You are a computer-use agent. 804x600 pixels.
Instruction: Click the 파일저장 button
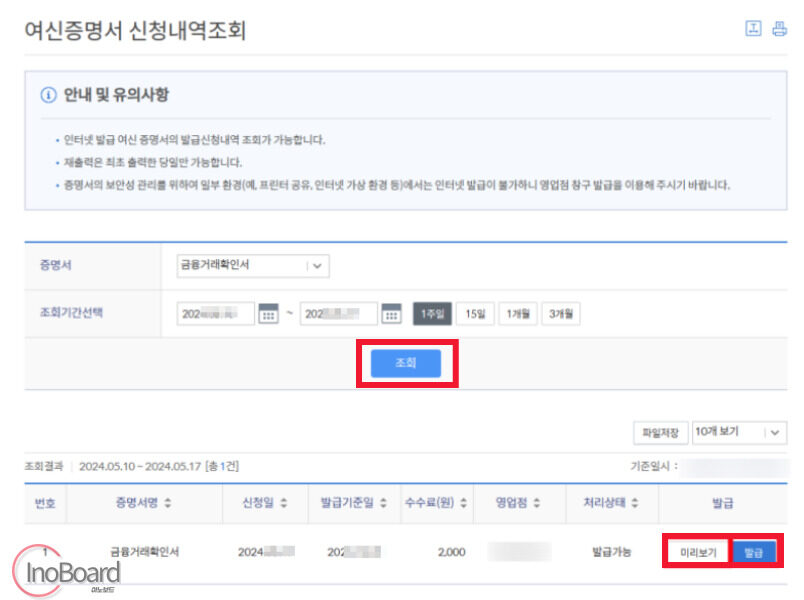pos(660,433)
